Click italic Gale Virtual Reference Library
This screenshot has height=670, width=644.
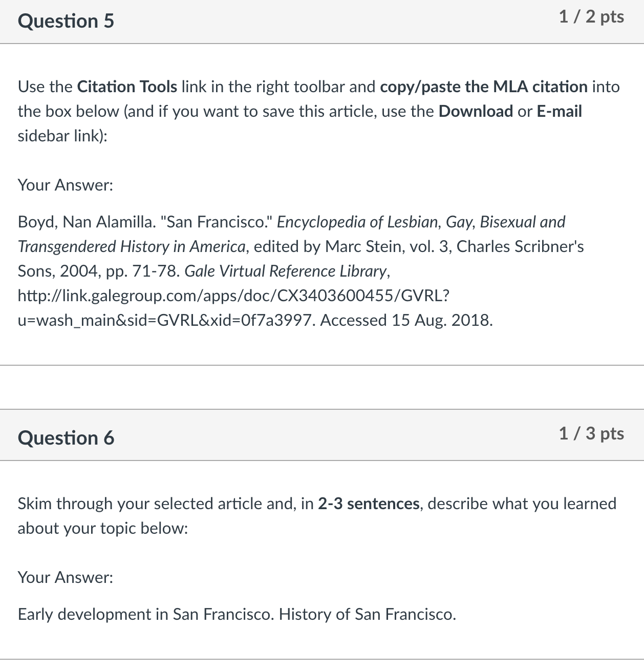286,271
